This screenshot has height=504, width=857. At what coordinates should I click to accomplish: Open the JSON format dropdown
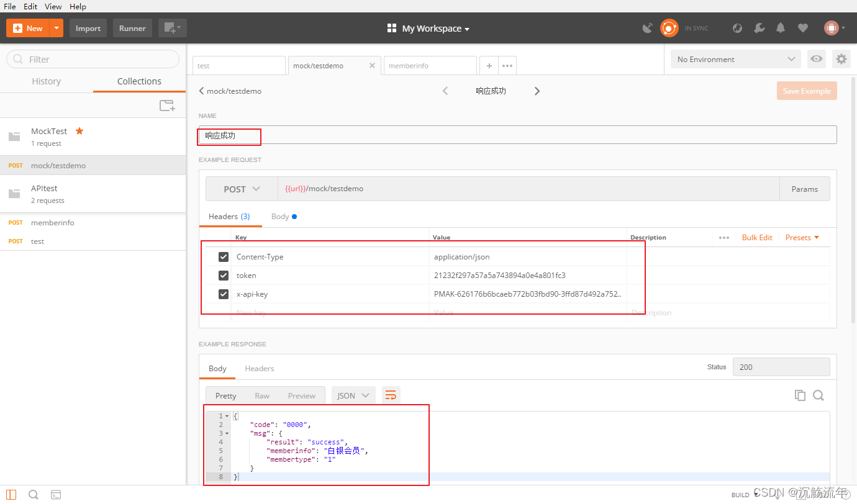(x=353, y=395)
